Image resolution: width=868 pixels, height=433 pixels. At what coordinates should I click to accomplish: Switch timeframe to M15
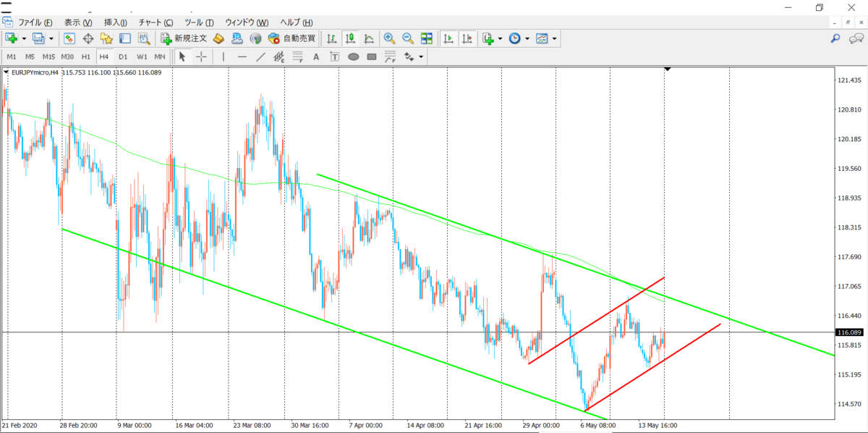point(48,56)
